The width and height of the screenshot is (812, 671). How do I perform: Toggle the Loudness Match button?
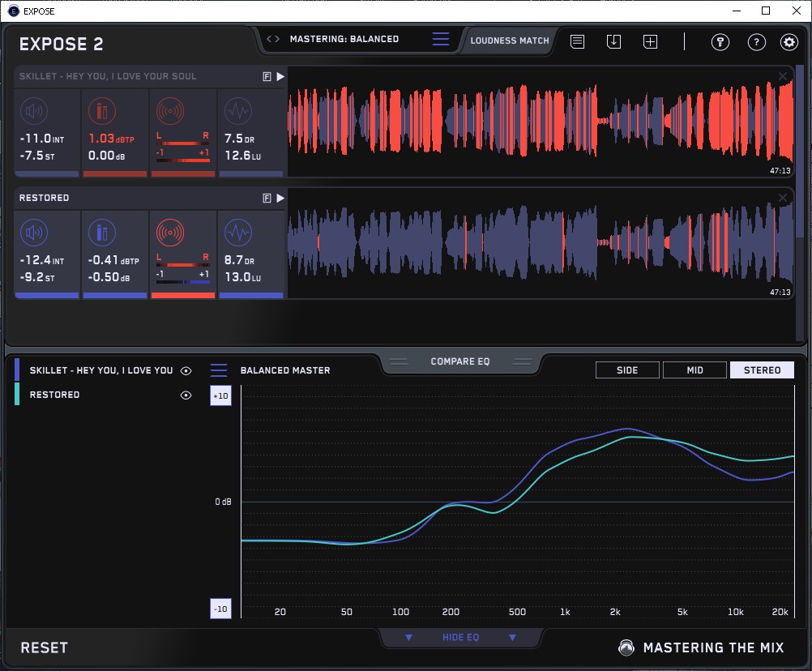[510, 40]
